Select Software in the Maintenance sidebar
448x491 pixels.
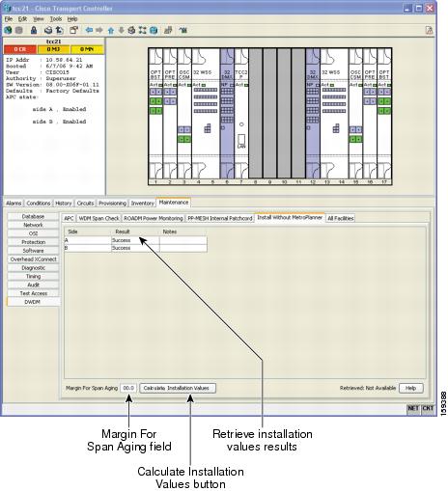coord(33,251)
